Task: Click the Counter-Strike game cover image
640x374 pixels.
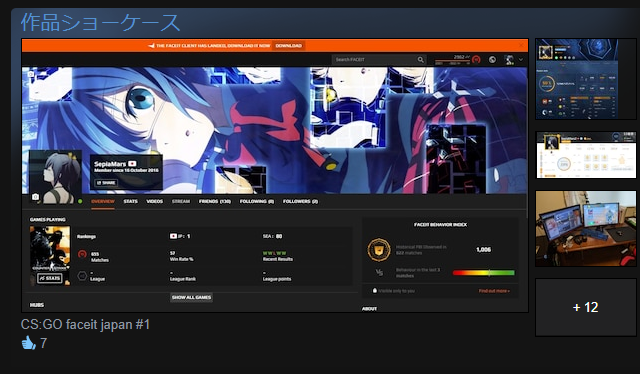Action: [x=50, y=256]
